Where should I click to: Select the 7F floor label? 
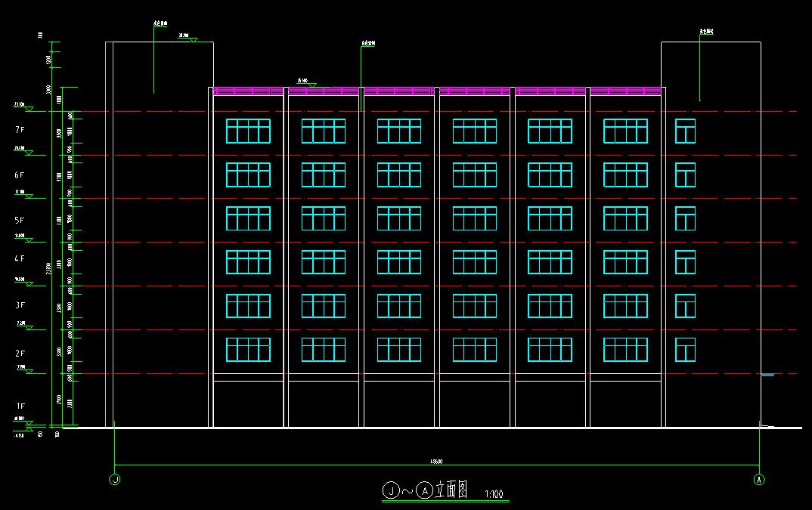tap(20, 131)
